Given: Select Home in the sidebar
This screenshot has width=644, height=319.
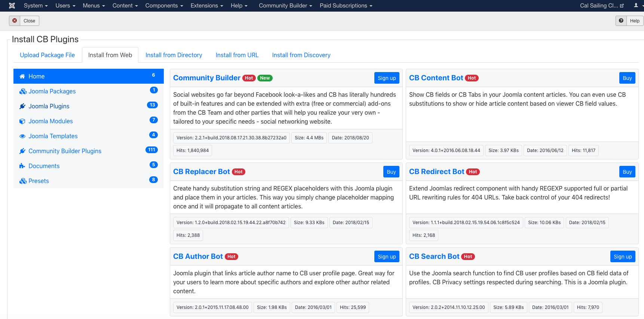Looking at the screenshot, I should click(89, 76).
